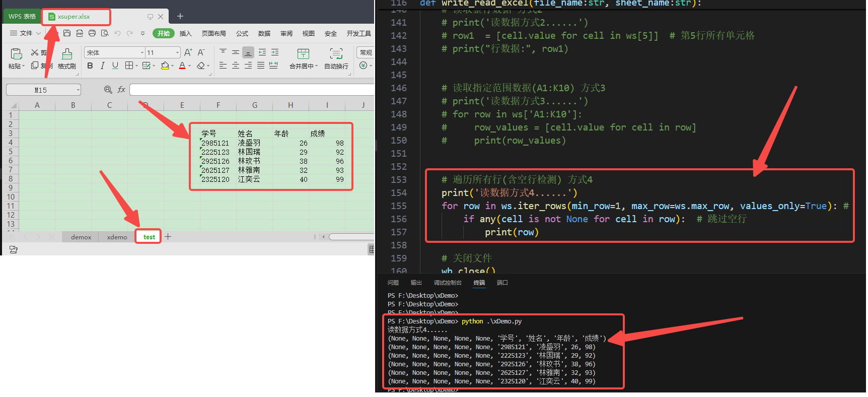Expand the customize quick access dropdown
The height and width of the screenshot is (397, 868).
[142, 33]
